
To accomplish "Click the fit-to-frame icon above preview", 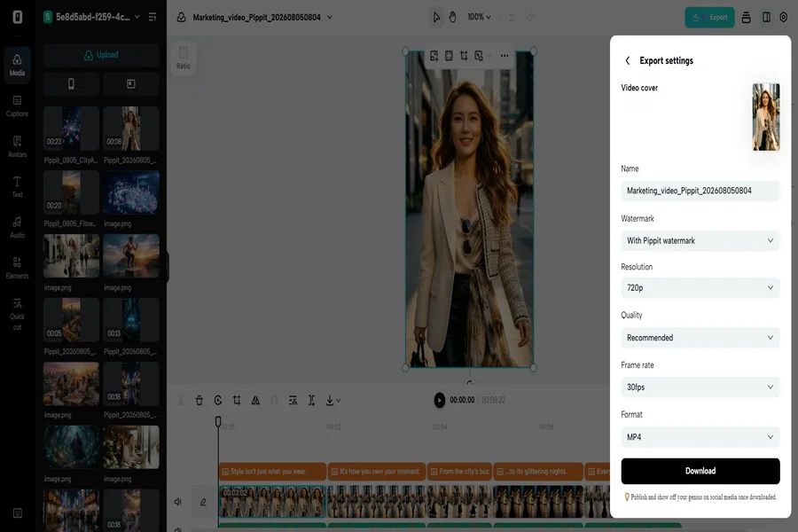I will (449, 56).
